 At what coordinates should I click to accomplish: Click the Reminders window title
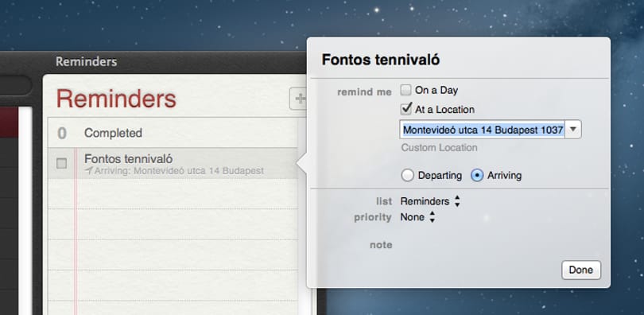(x=86, y=61)
